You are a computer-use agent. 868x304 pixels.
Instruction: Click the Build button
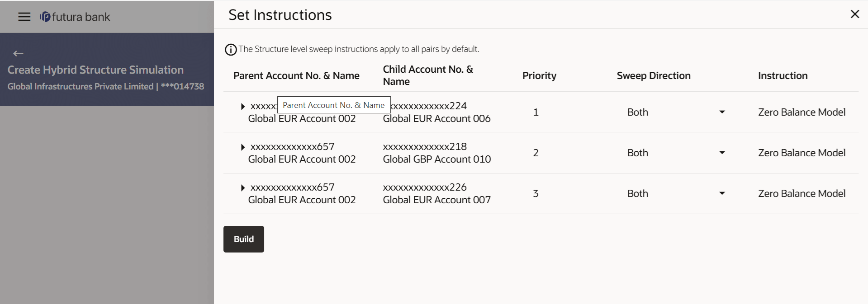click(243, 239)
